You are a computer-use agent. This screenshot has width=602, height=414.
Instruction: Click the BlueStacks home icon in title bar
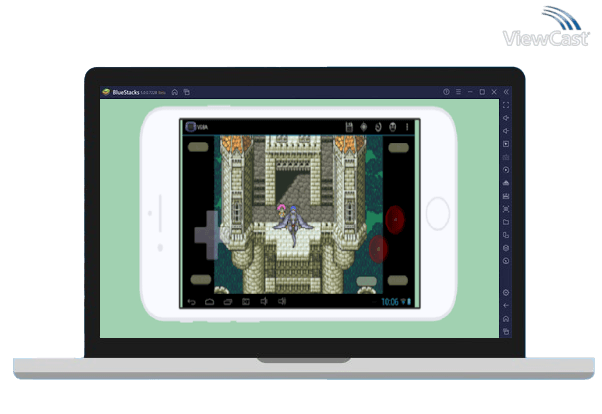pyautogui.click(x=175, y=92)
